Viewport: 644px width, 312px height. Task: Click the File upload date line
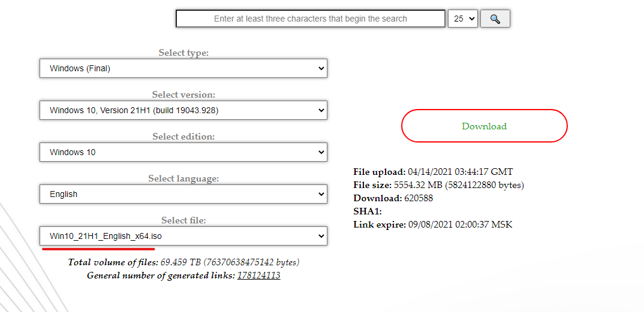[433, 172]
